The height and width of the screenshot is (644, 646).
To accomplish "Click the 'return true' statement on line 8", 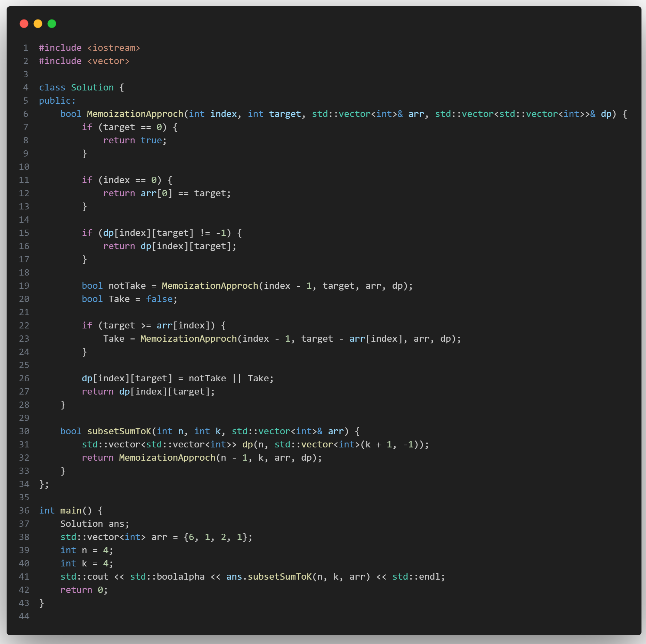I will pos(135,141).
